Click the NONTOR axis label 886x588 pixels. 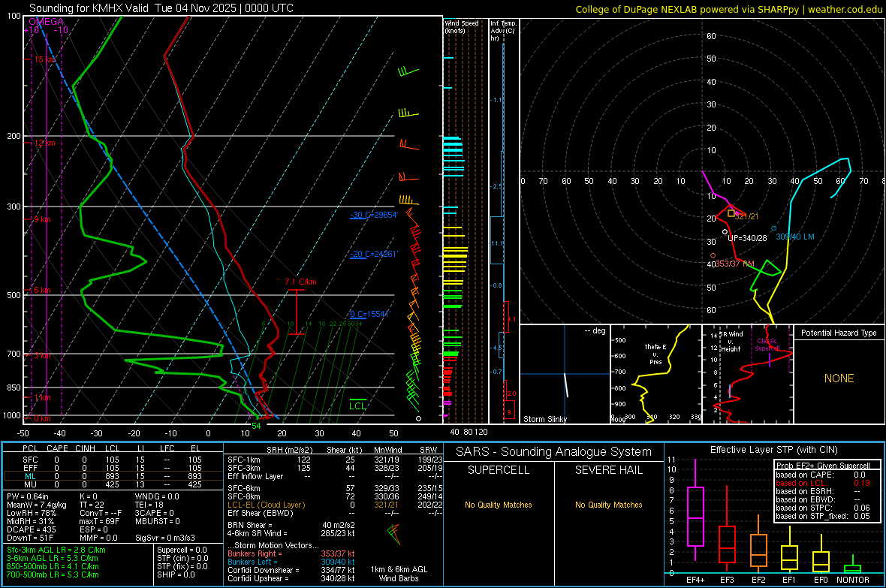(x=853, y=580)
